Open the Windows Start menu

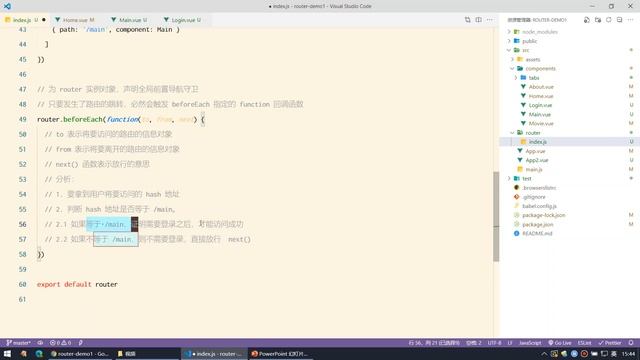(x=7, y=353)
